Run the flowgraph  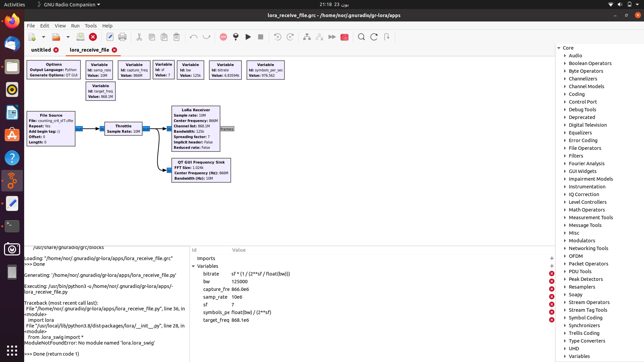click(248, 37)
